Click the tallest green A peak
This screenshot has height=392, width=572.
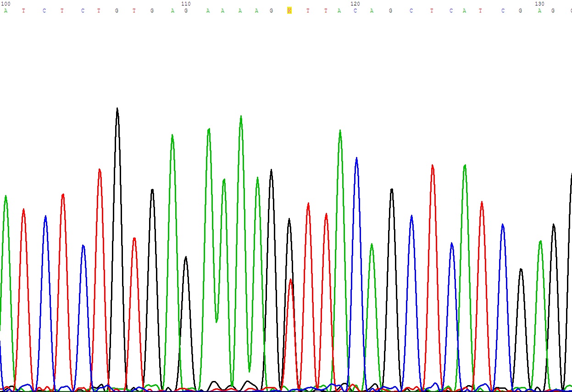(241, 117)
